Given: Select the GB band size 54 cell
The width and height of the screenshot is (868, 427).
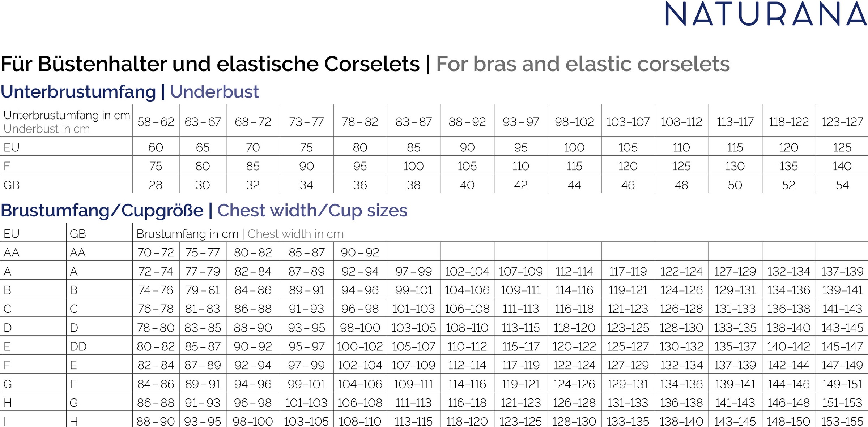Looking at the screenshot, I should [842, 185].
